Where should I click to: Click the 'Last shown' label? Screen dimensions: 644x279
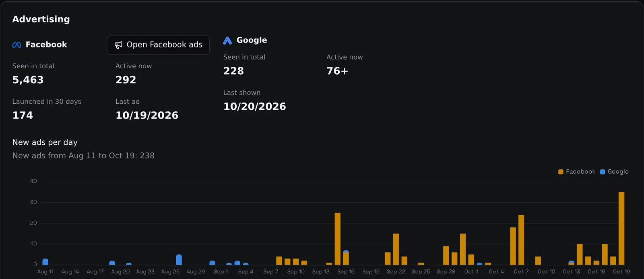242,93
